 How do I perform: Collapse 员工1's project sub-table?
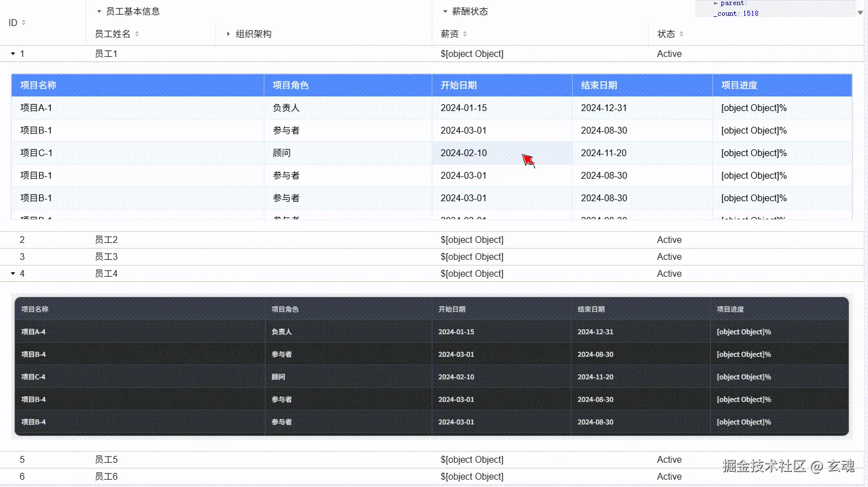point(14,54)
